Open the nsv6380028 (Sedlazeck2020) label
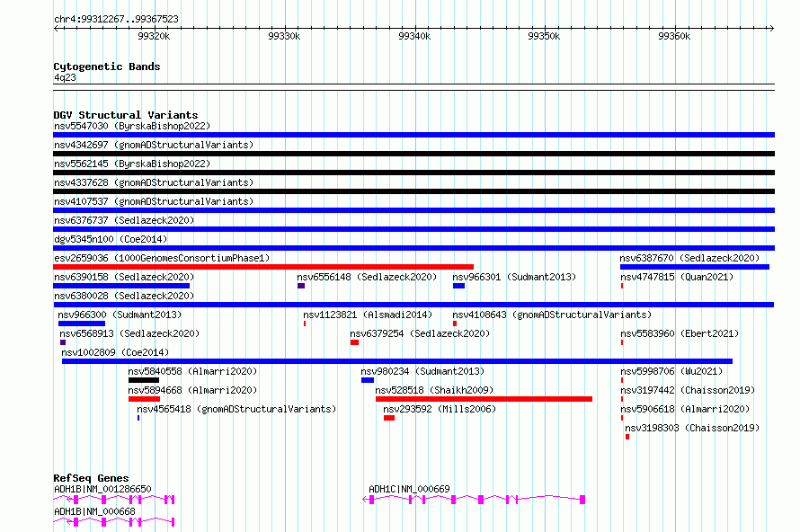Viewport: 800px width, 532px height. click(x=124, y=296)
